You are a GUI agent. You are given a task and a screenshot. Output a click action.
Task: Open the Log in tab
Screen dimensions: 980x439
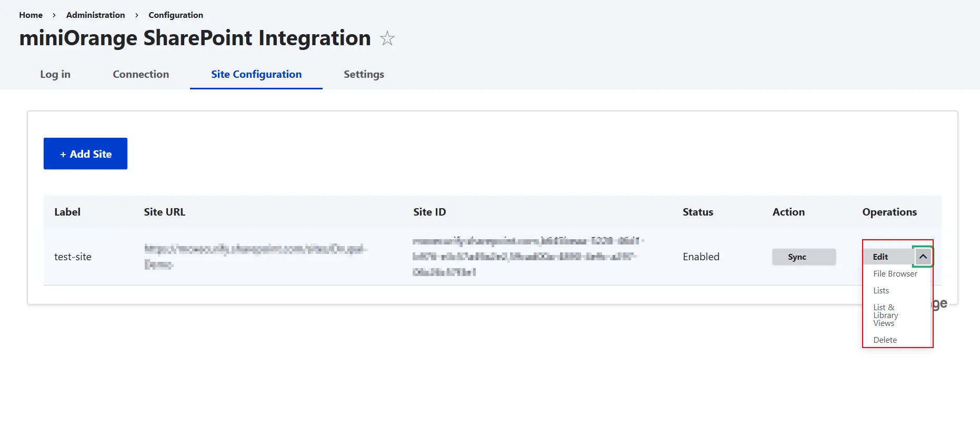(x=55, y=74)
